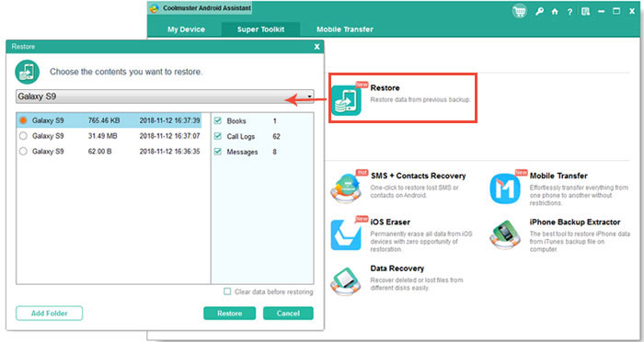This screenshot has width=644, height=342.
Task: Toggle the Call Logs checkbox
Action: pyautogui.click(x=218, y=136)
